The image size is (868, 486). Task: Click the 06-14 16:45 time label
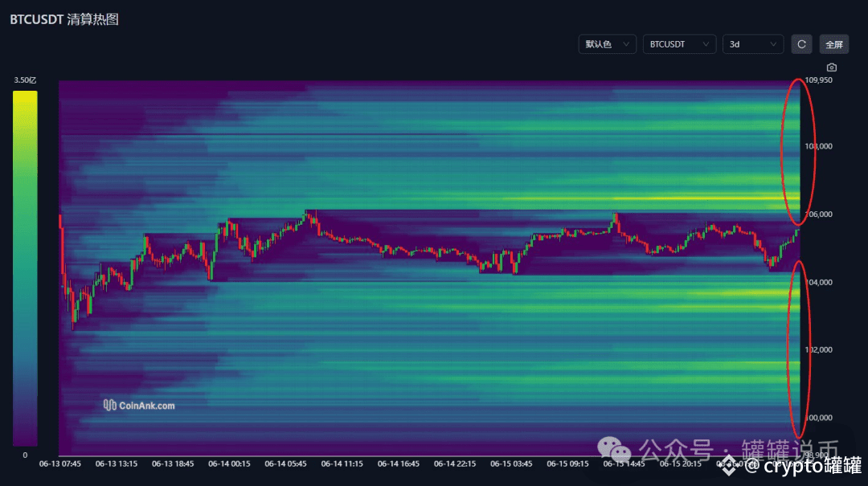[399, 464]
